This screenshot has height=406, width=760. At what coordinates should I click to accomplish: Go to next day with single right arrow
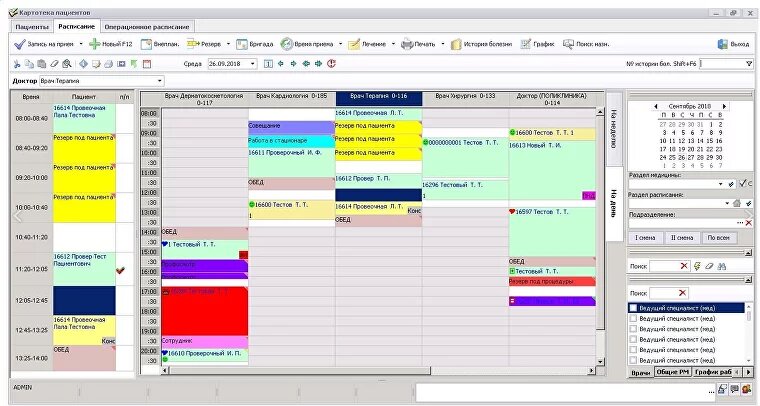click(293, 63)
